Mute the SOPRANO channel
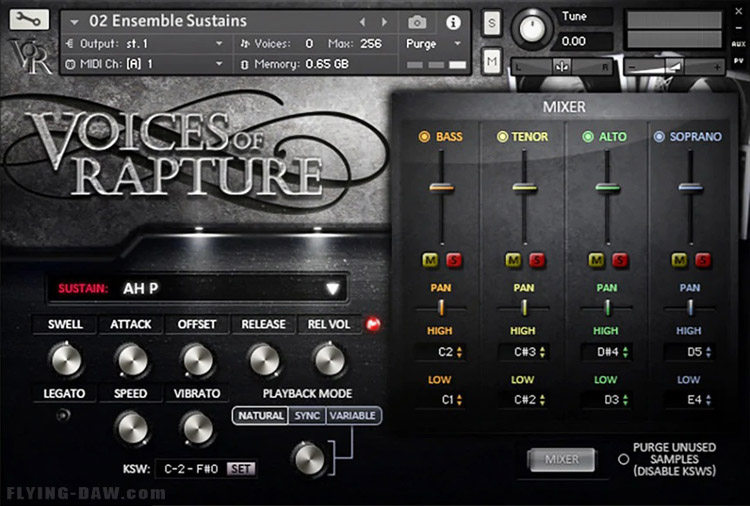 coord(679,260)
